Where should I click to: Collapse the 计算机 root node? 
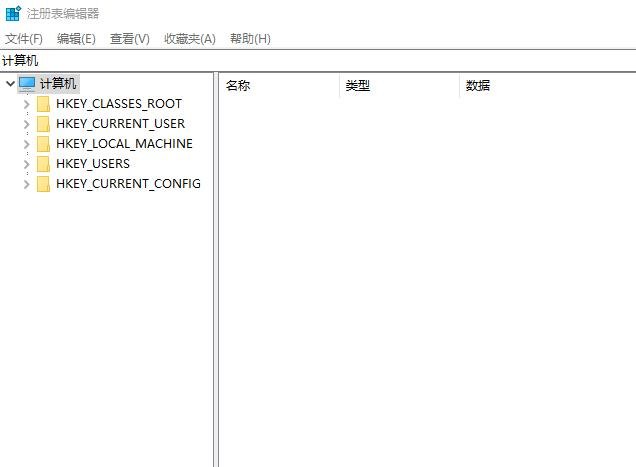point(11,84)
